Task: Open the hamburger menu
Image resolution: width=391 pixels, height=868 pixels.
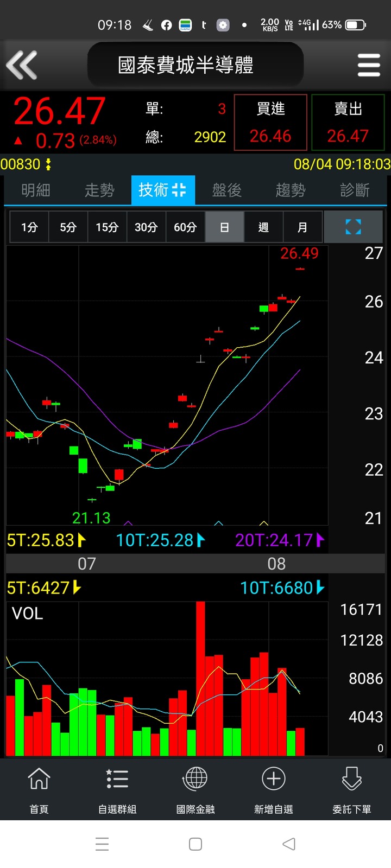Action: [369, 65]
